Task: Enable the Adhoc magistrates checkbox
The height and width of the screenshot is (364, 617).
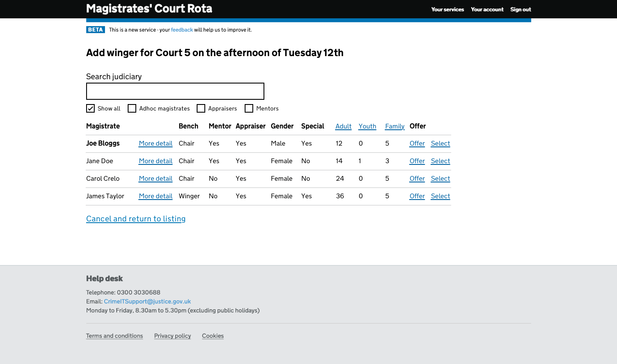Action: point(132,108)
